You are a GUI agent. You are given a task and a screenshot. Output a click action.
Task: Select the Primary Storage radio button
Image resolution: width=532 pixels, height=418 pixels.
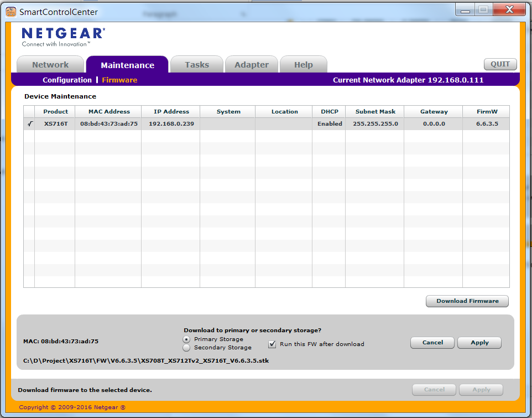point(186,339)
